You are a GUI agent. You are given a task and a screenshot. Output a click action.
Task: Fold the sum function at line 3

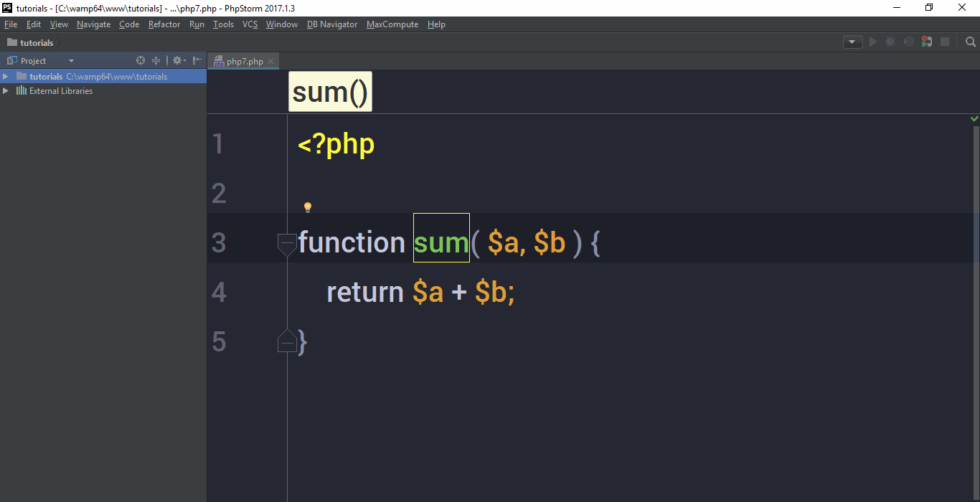[287, 244]
